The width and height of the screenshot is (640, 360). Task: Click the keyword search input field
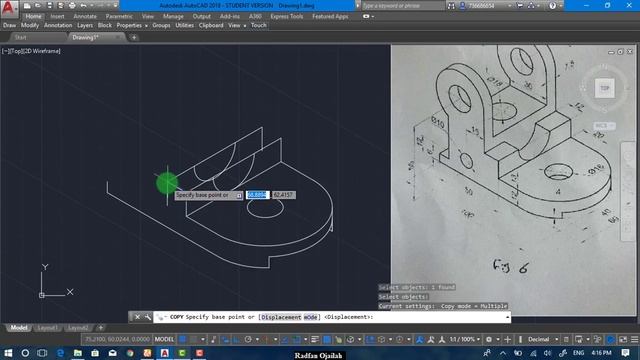coord(402,6)
